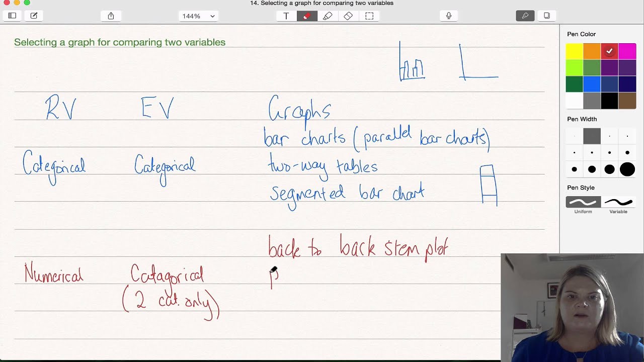Screen dimensions: 644x362
Task: Pick the gray pen color
Action: (592, 101)
